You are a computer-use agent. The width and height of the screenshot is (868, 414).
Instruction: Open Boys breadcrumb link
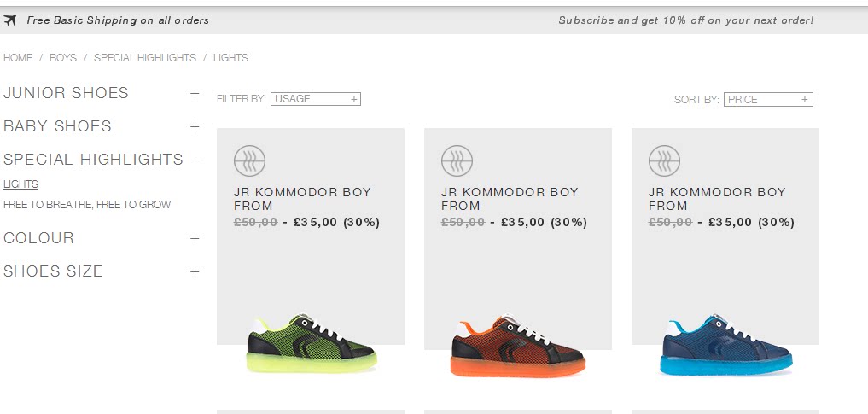[x=63, y=58]
